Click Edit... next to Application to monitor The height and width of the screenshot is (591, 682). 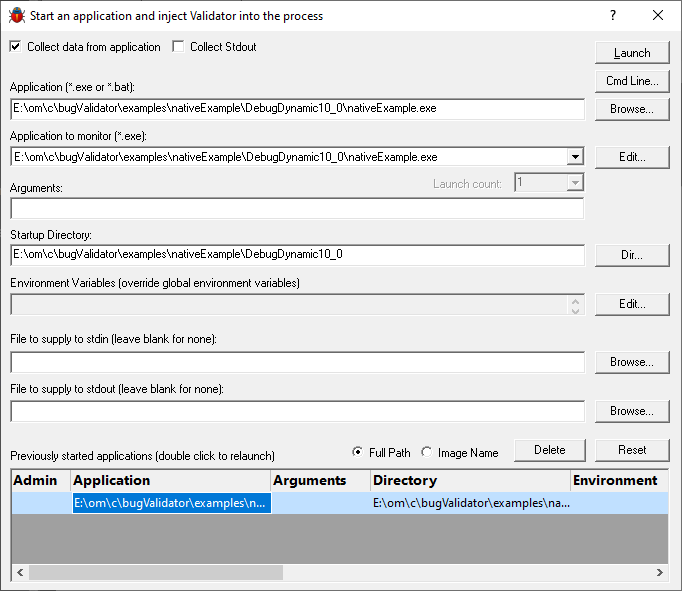pos(632,157)
